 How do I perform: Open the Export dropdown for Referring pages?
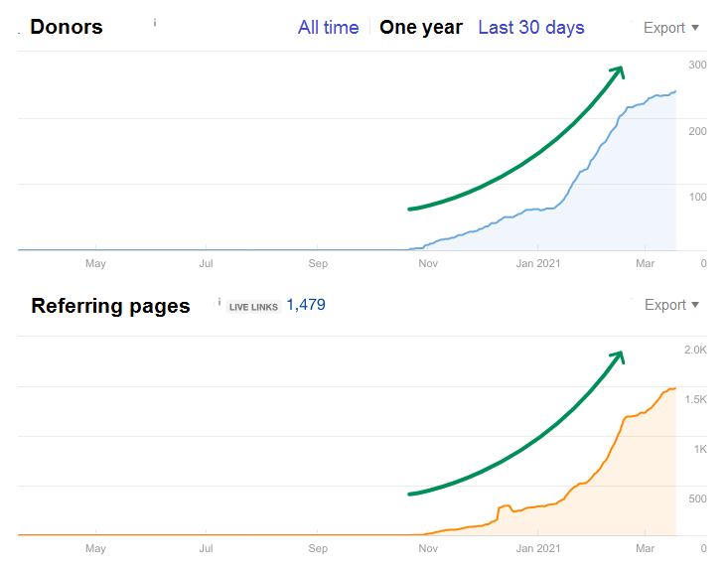[x=670, y=305]
